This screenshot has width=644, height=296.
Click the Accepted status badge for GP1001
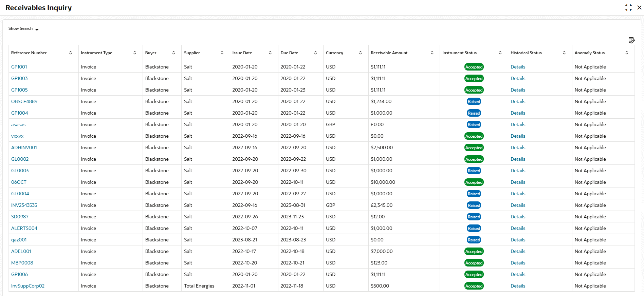tap(474, 67)
